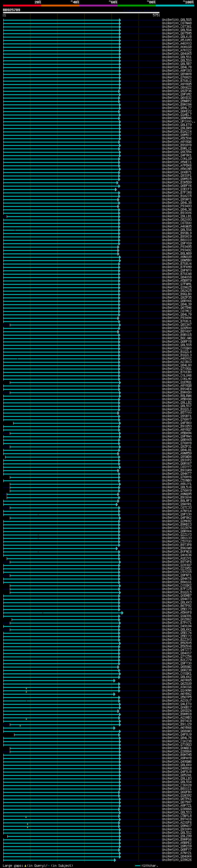
Task: Open hit UniRef100_Q9ZP36
Action: [x=177, y=91]
